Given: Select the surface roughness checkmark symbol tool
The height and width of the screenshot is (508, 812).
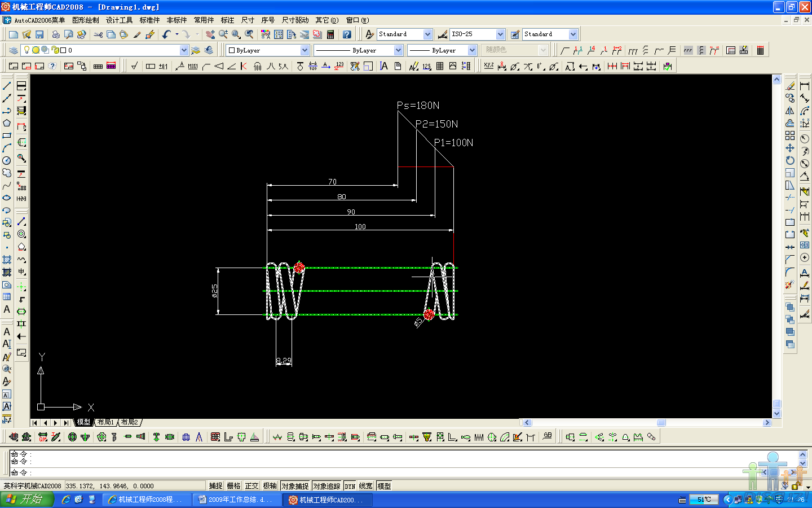Looking at the screenshot, I should click(x=134, y=66).
